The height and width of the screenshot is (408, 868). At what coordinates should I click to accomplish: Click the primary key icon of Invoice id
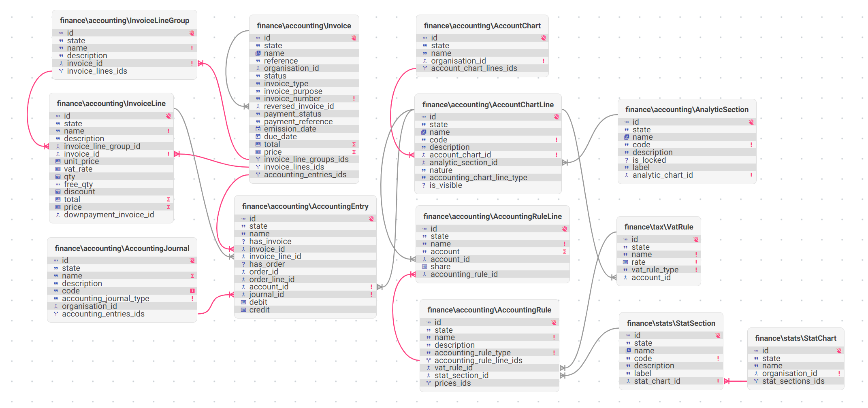point(354,38)
